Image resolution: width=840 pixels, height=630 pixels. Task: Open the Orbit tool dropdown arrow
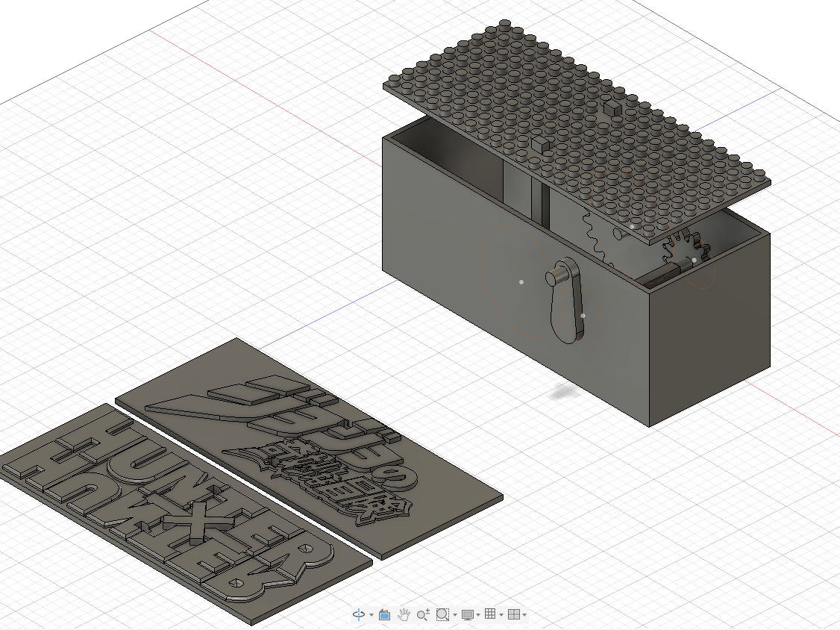point(372,615)
